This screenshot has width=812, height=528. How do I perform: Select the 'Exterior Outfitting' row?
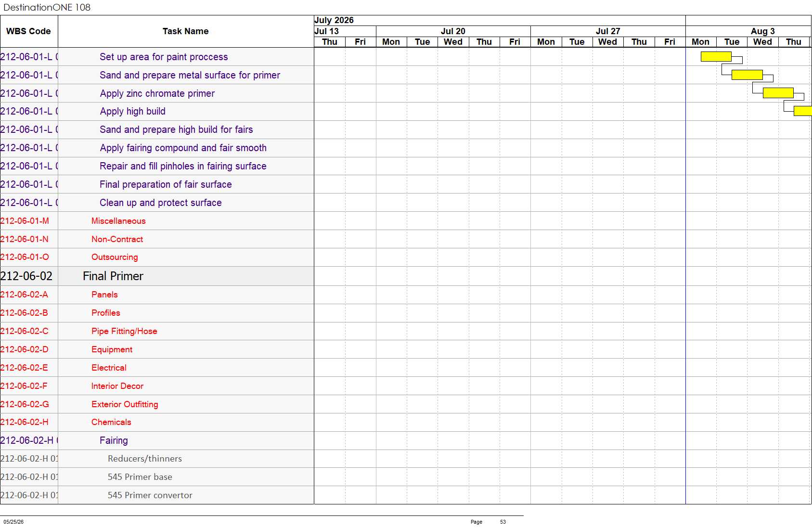125,404
